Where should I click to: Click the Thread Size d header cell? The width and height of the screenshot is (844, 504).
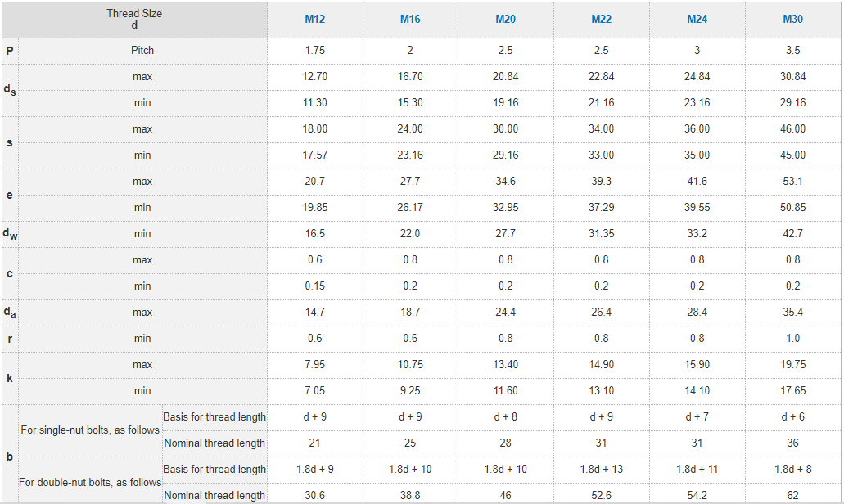point(134,19)
